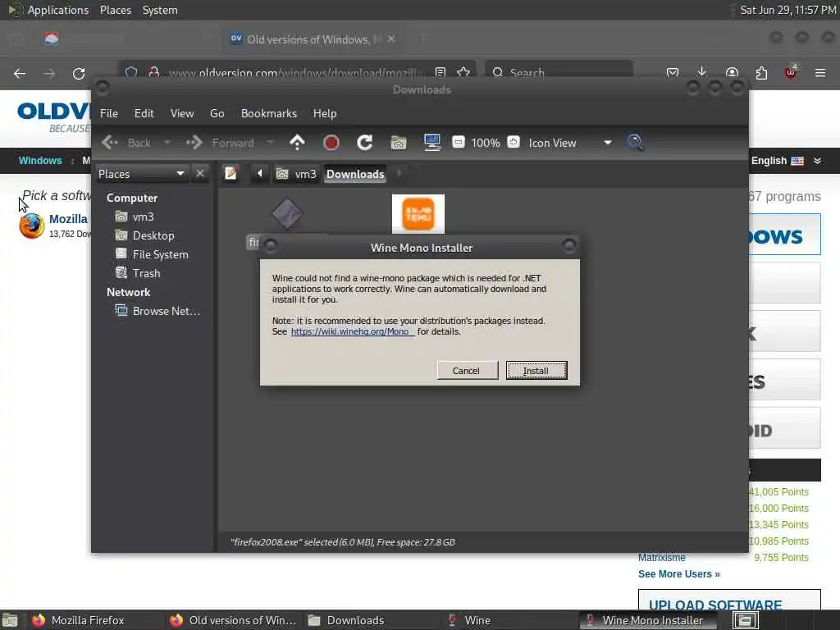Switch to Wine Mono Installer taskbar entry

pos(650,620)
